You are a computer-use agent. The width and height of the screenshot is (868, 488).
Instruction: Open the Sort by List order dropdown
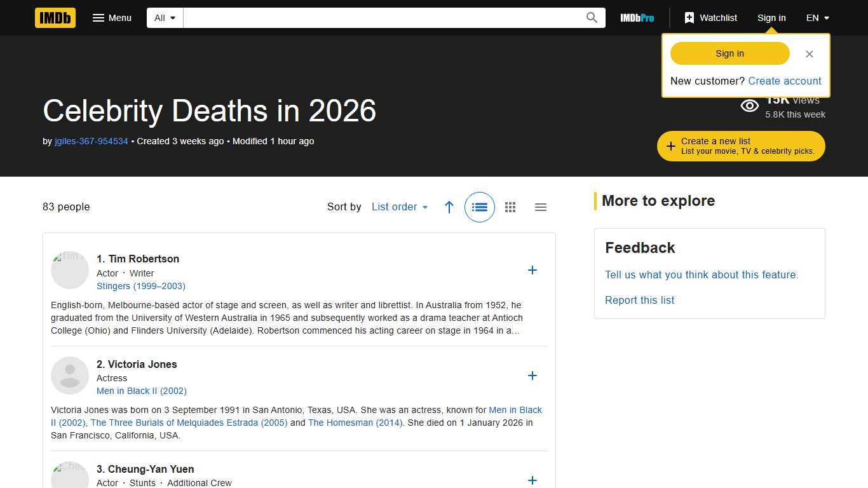coord(399,207)
